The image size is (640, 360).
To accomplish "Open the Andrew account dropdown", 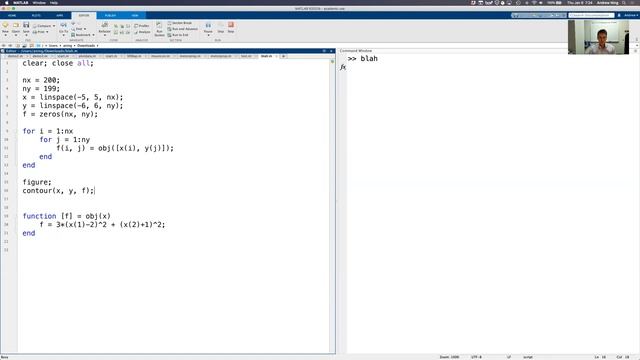I will point(631,15).
